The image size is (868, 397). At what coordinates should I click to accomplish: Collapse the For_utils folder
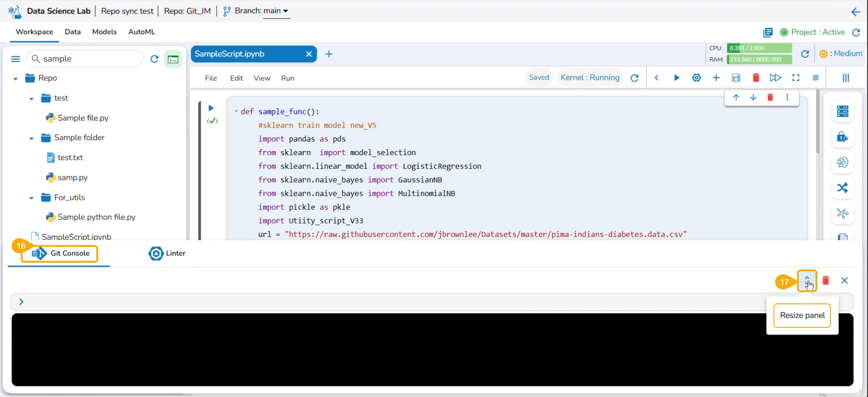pyautogui.click(x=31, y=198)
